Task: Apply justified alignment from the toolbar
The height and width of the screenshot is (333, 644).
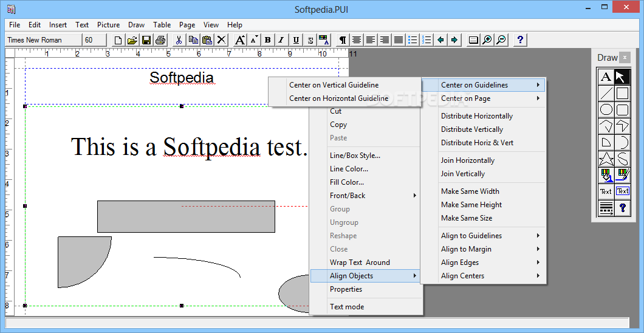Action: 399,40
